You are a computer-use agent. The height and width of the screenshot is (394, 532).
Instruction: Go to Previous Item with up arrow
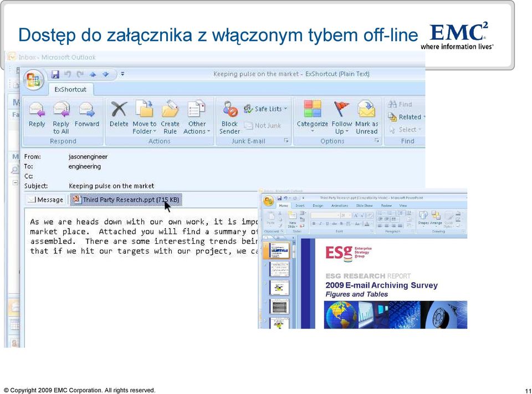pyautogui.click(x=93, y=74)
